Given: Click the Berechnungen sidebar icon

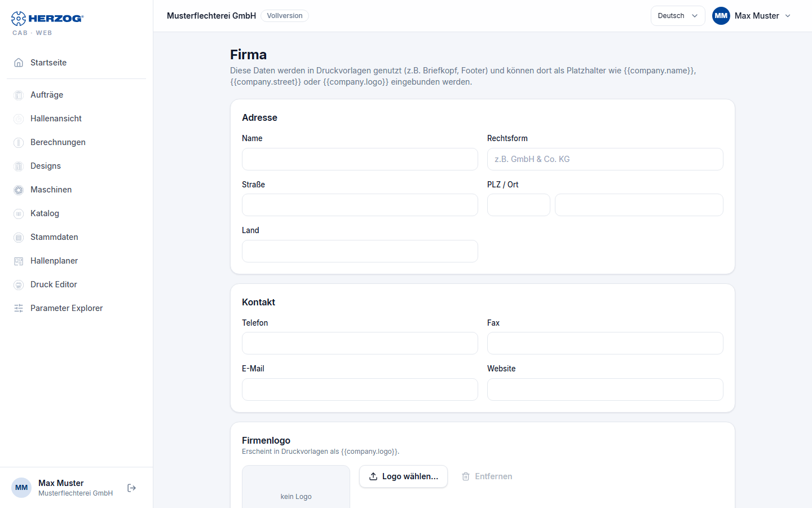Looking at the screenshot, I should click(x=19, y=142).
